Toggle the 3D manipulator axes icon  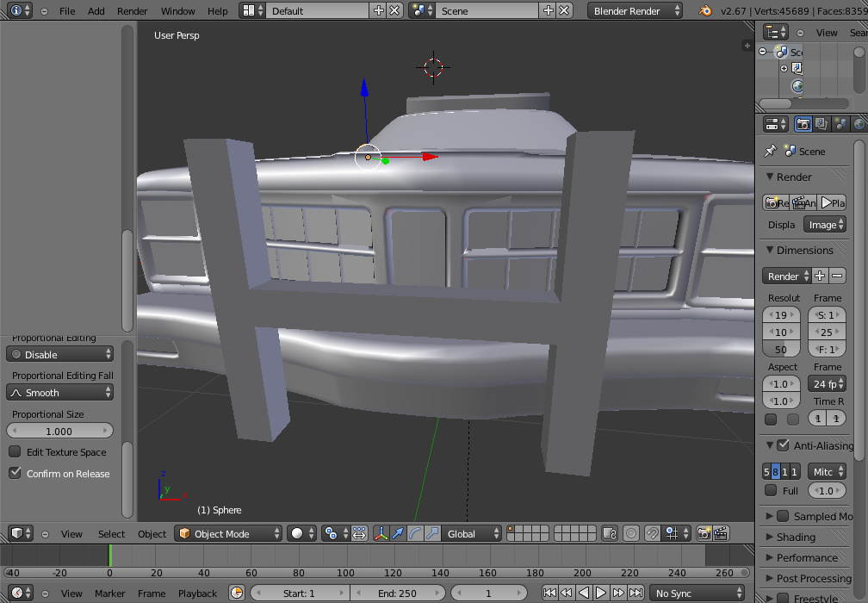381,534
